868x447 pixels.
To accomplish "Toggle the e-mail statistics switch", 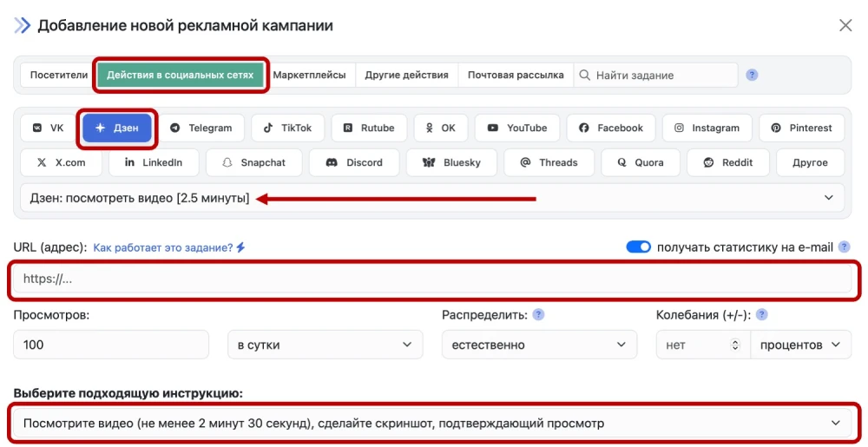I will coord(638,247).
